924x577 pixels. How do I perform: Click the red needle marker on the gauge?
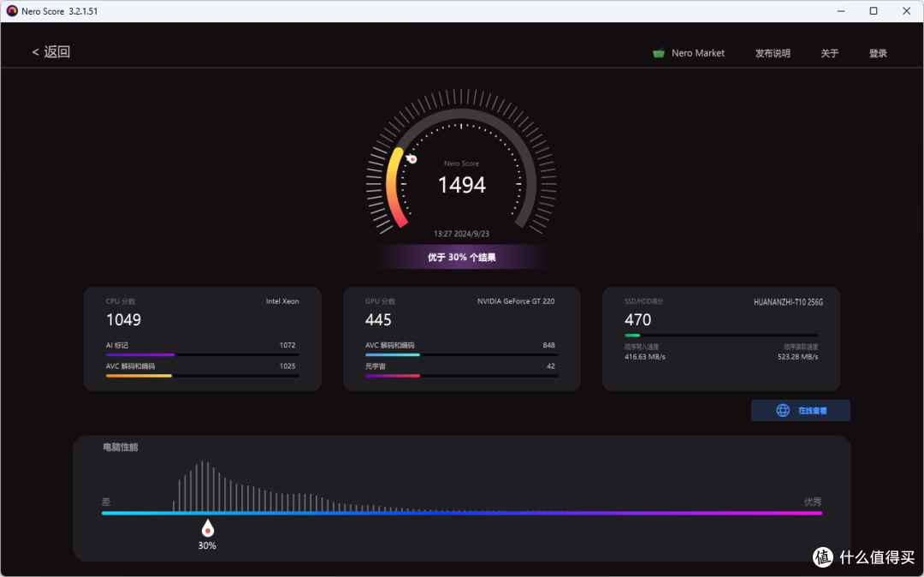coord(412,159)
